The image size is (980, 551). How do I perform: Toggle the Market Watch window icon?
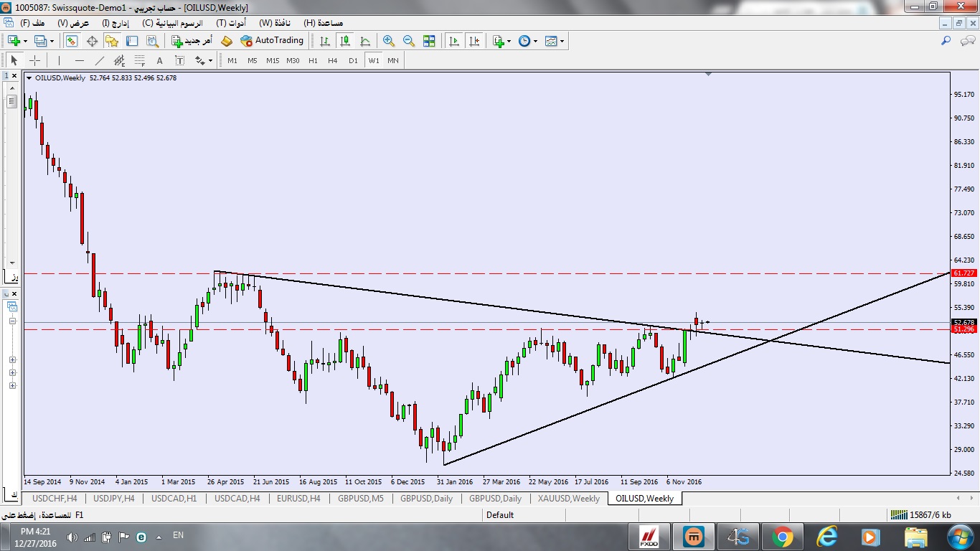click(72, 41)
